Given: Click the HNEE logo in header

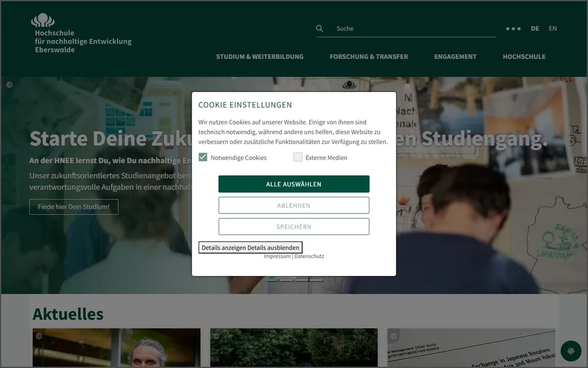Looking at the screenshot, I should (81, 33).
